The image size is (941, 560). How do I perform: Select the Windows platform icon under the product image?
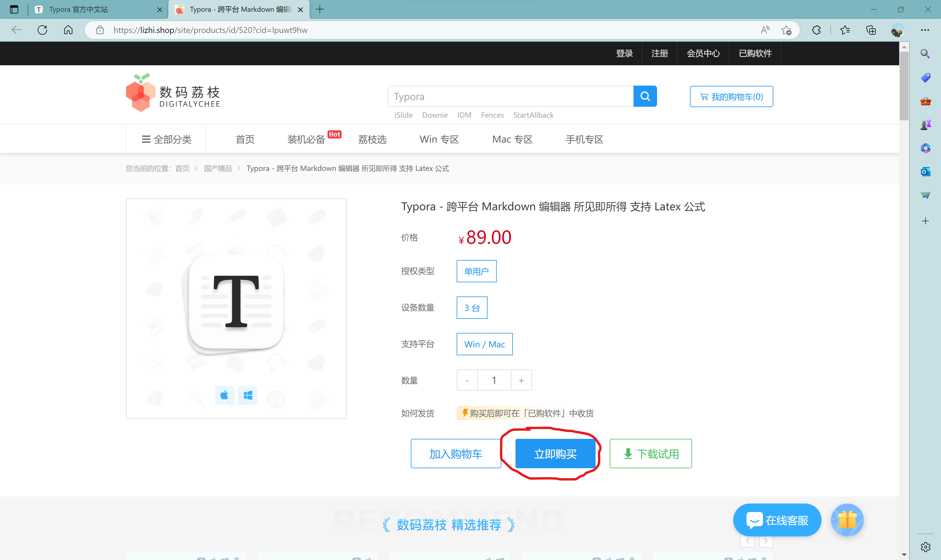248,395
